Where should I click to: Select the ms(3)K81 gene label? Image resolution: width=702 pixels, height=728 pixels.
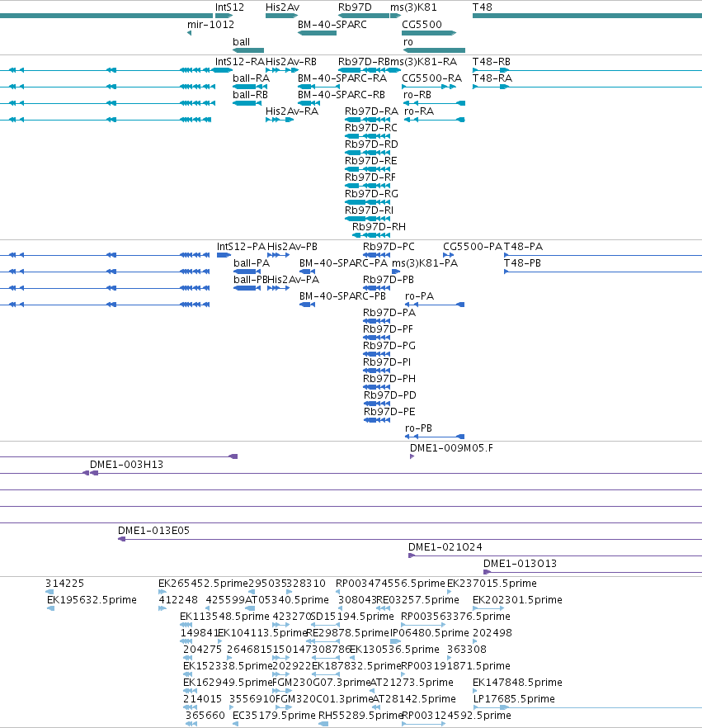413,7
